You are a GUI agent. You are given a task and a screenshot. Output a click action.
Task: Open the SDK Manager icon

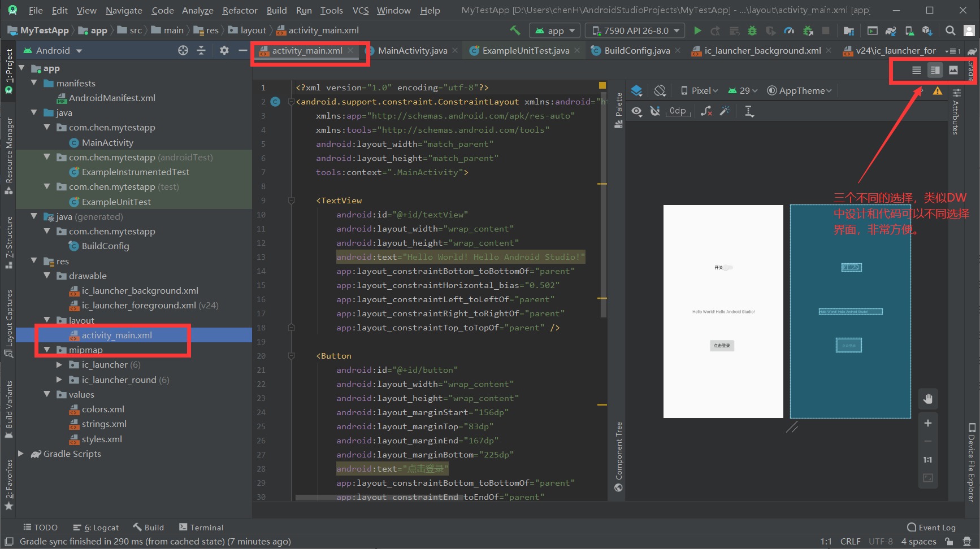coord(928,30)
